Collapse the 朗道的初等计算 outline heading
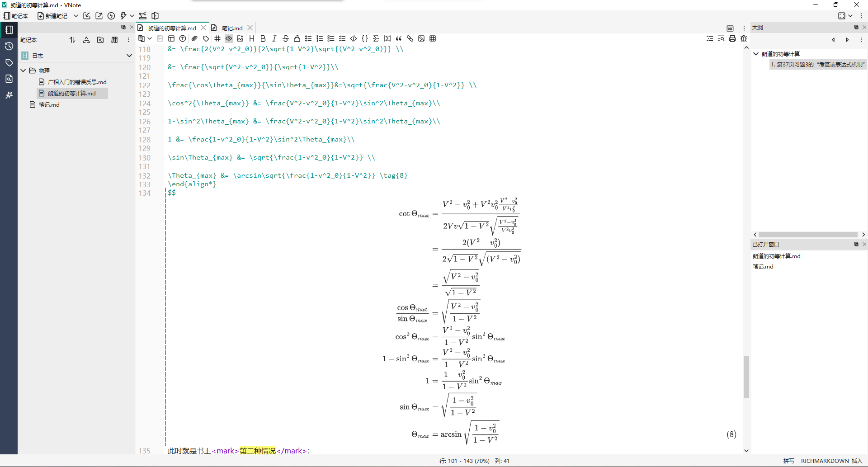The image size is (868, 467). (755, 53)
